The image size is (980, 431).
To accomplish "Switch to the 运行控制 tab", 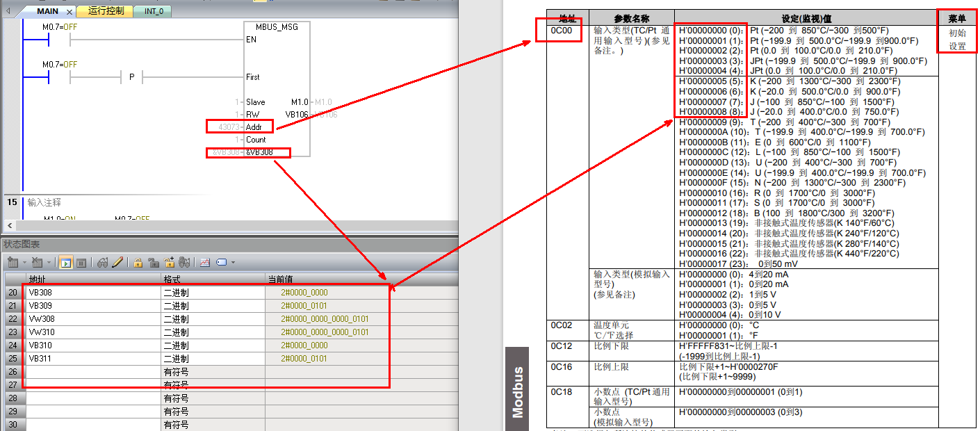I will click(x=105, y=11).
